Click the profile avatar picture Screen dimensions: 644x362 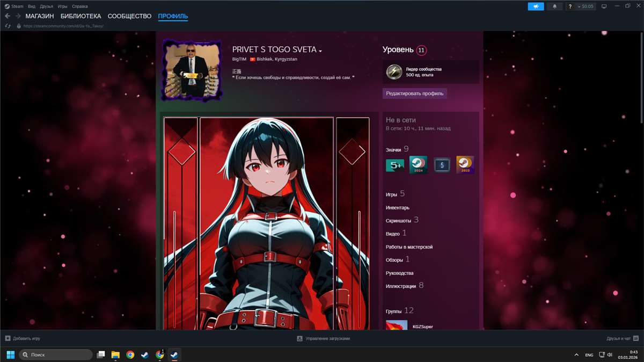pos(192,70)
